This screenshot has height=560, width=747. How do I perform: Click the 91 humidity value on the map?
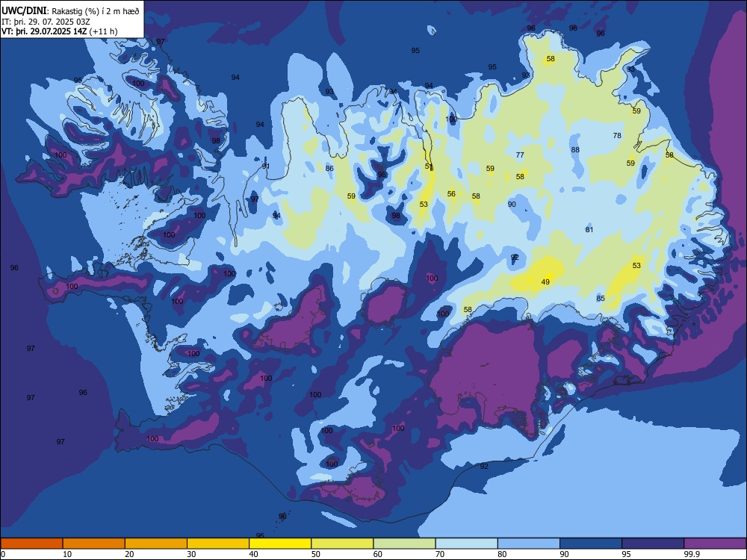click(x=265, y=167)
